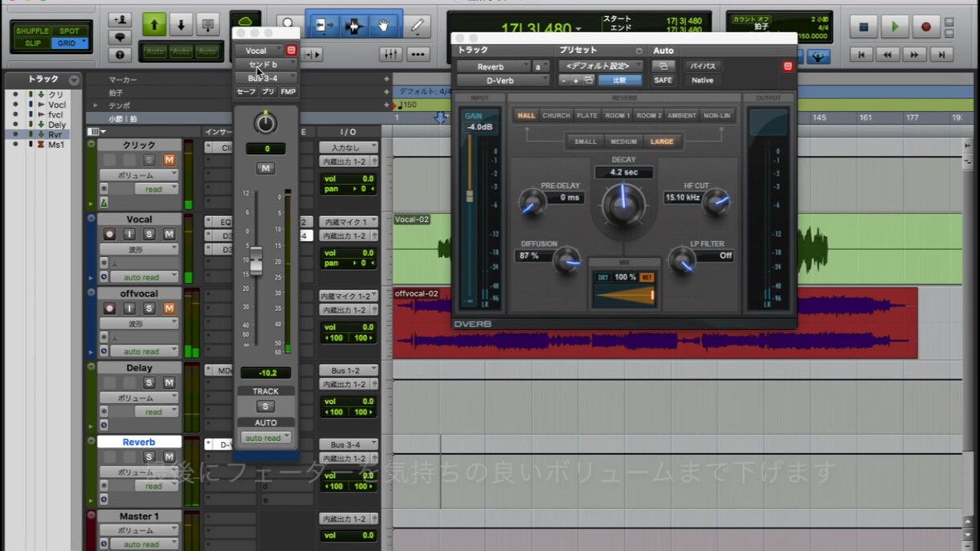Start playback with the Play button
This screenshot has height=551, width=980.
(x=895, y=27)
